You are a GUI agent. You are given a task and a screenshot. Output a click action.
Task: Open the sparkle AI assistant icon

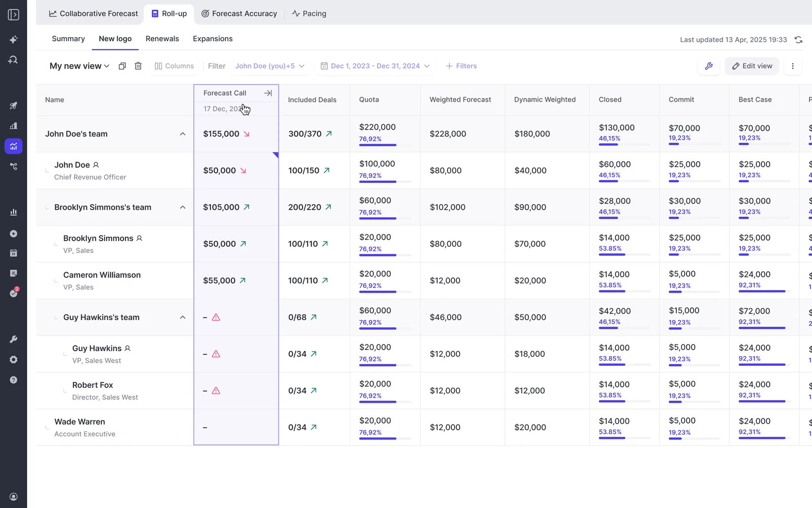14,40
